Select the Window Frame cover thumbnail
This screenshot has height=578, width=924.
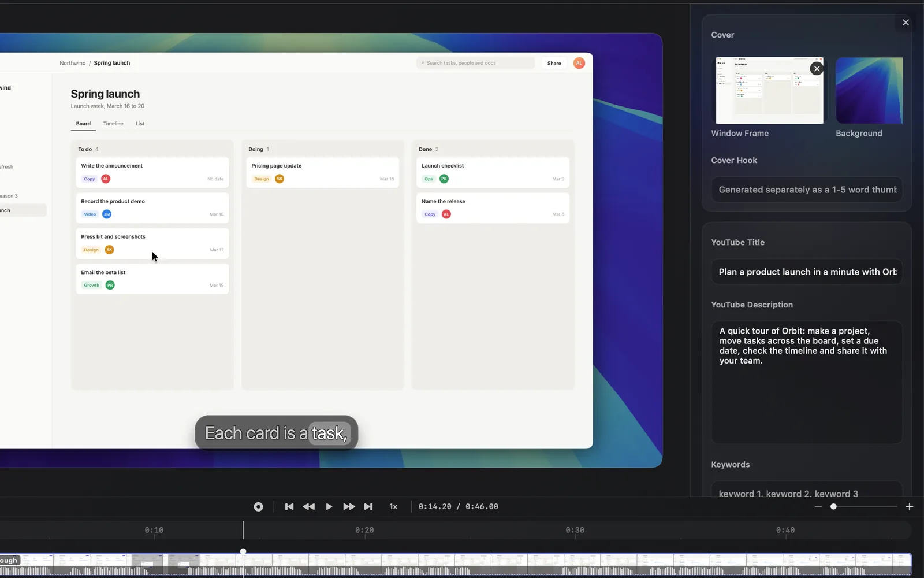pos(769,90)
